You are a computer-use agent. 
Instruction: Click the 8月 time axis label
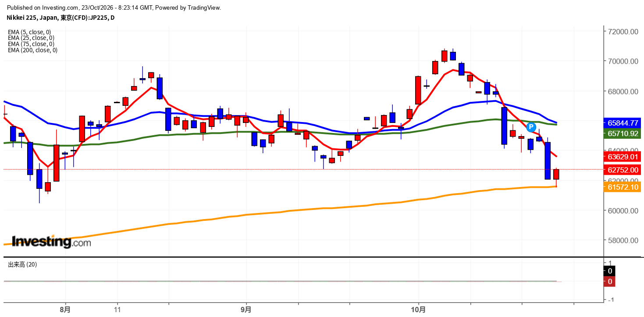[x=65, y=309]
